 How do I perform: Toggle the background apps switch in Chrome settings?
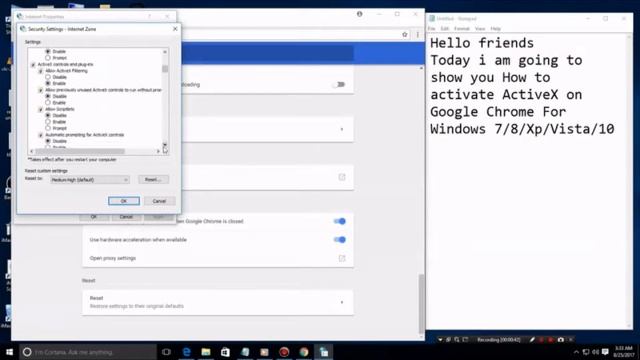340,221
